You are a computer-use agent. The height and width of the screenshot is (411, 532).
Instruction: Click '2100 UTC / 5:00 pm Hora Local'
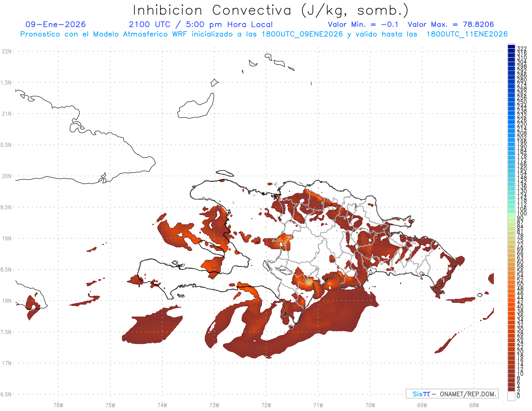click(201, 24)
